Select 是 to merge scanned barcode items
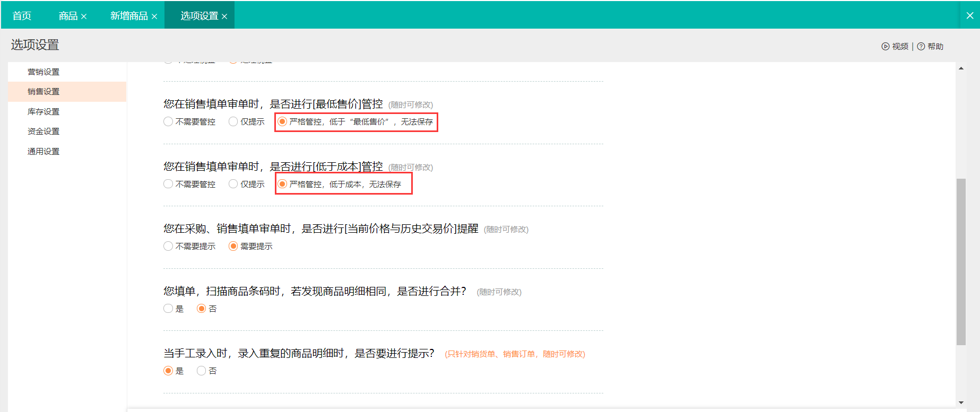Viewport: 980px width, 412px height. click(168, 309)
